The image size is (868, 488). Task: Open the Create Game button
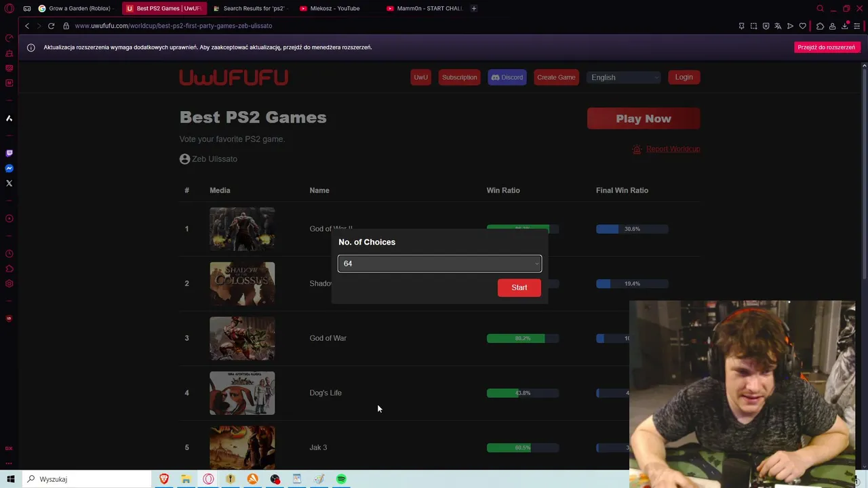(x=556, y=77)
